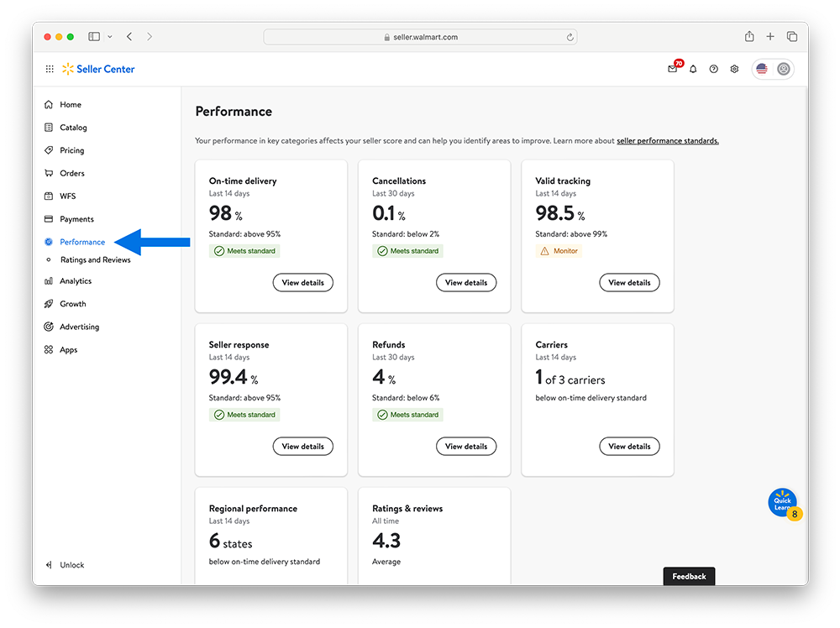Click the notifications bell icon

(693, 69)
